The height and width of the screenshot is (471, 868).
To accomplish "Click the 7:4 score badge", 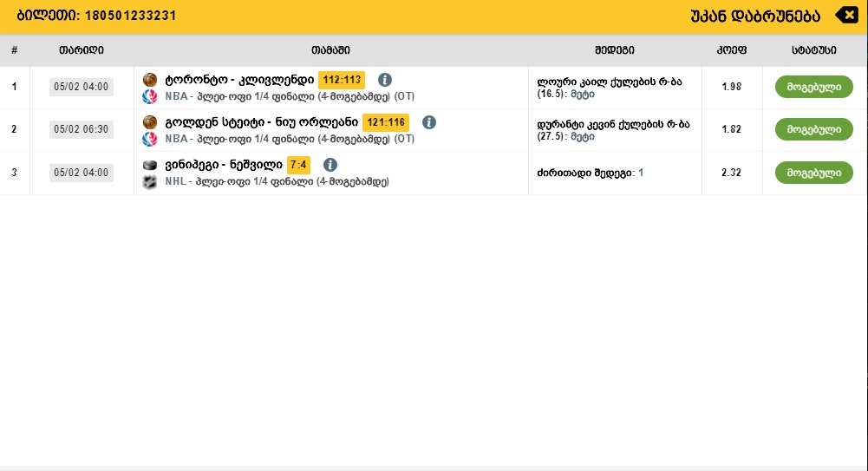I will (x=298, y=165).
